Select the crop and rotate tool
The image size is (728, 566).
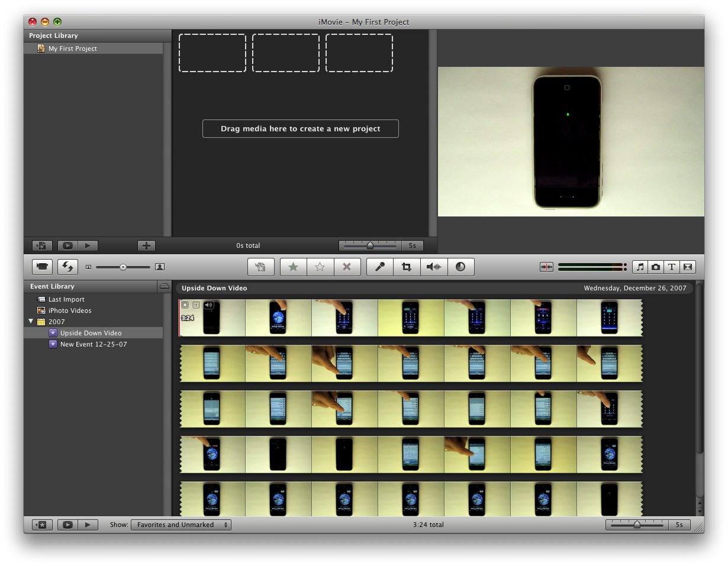[407, 267]
